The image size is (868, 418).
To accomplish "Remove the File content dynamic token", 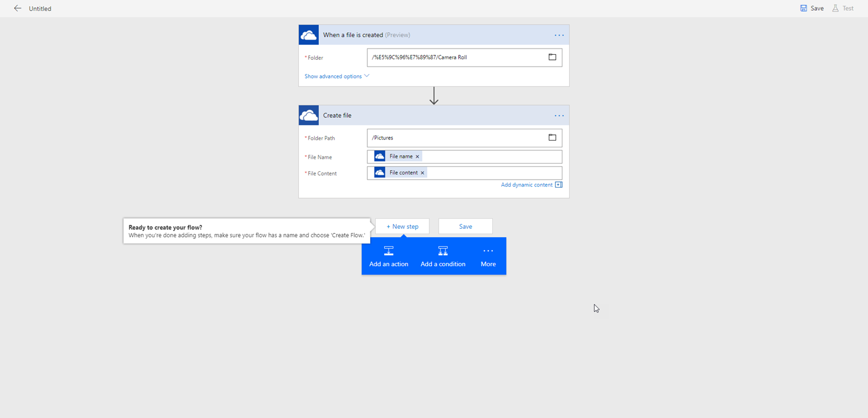I will point(422,173).
